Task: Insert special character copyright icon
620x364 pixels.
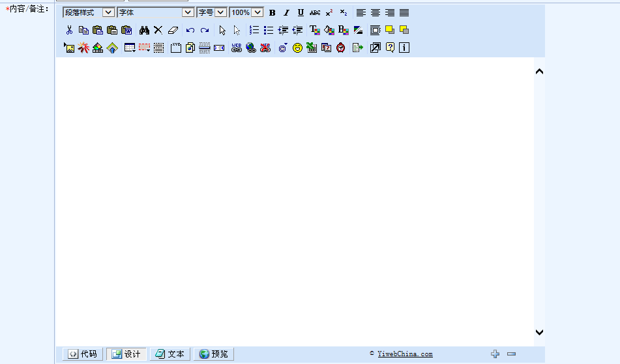Action: tap(283, 48)
